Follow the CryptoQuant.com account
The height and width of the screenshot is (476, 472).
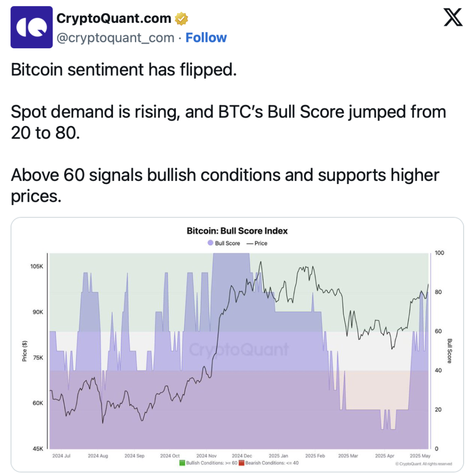pos(206,38)
